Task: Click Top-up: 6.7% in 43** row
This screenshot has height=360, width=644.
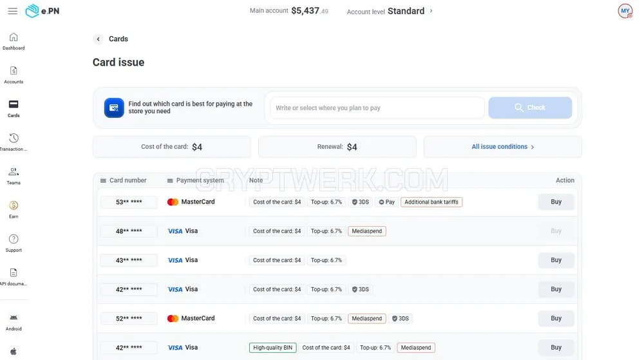Action: tap(326, 260)
